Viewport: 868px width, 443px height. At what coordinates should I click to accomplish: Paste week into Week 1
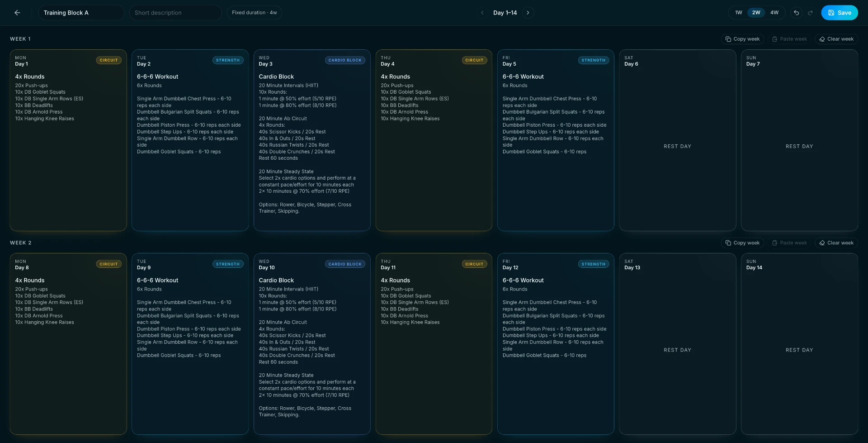[x=789, y=39]
